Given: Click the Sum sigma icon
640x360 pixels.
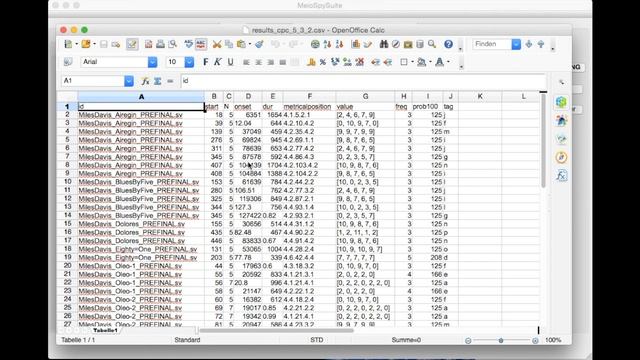Looking at the screenshot, I should [158, 81].
